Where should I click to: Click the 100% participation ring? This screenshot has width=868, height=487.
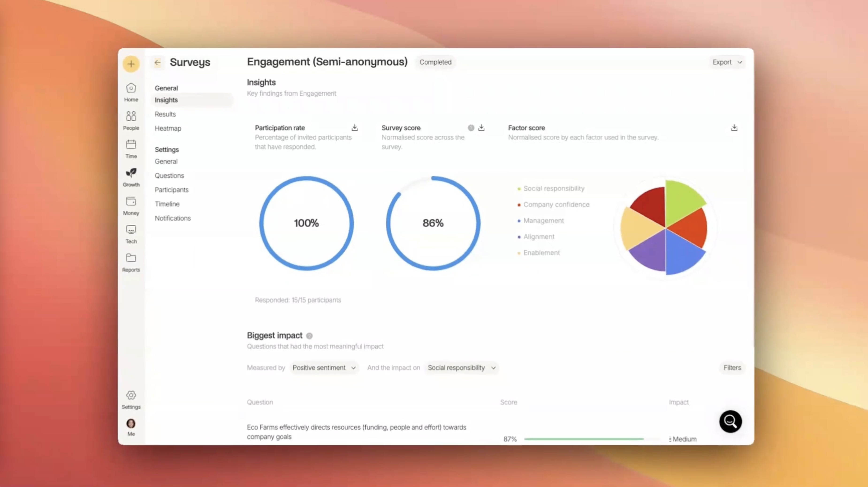(x=306, y=223)
